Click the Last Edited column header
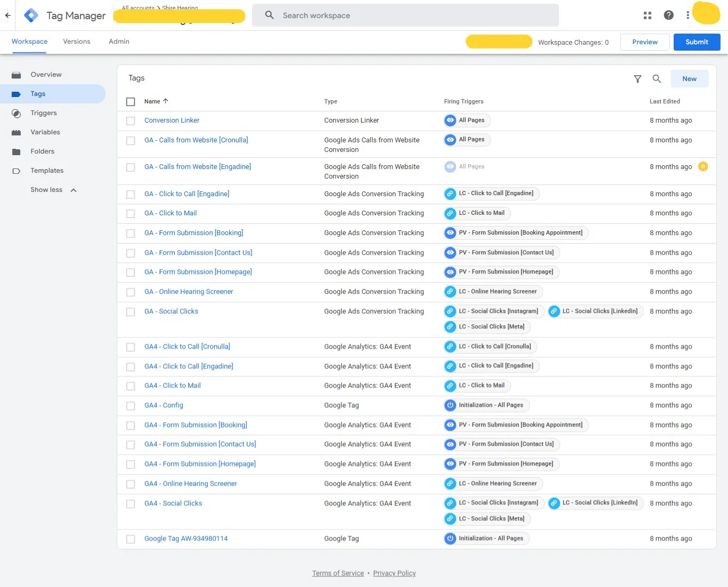This screenshot has height=587, width=728. click(x=665, y=101)
